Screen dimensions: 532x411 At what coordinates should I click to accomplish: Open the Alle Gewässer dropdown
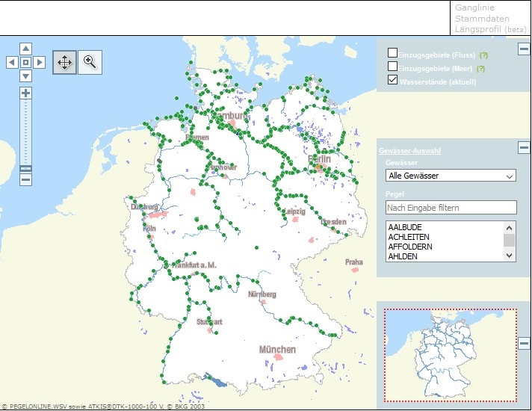pos(451,176)
